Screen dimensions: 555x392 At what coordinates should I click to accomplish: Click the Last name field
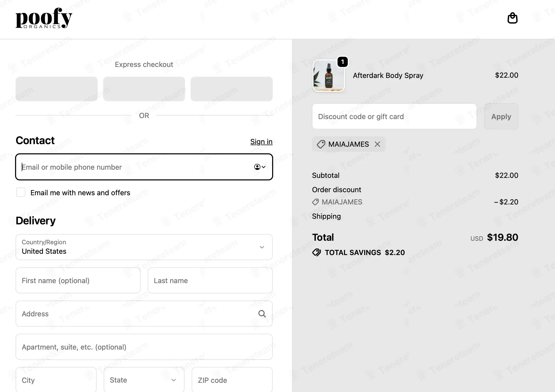tap(210, 280)
